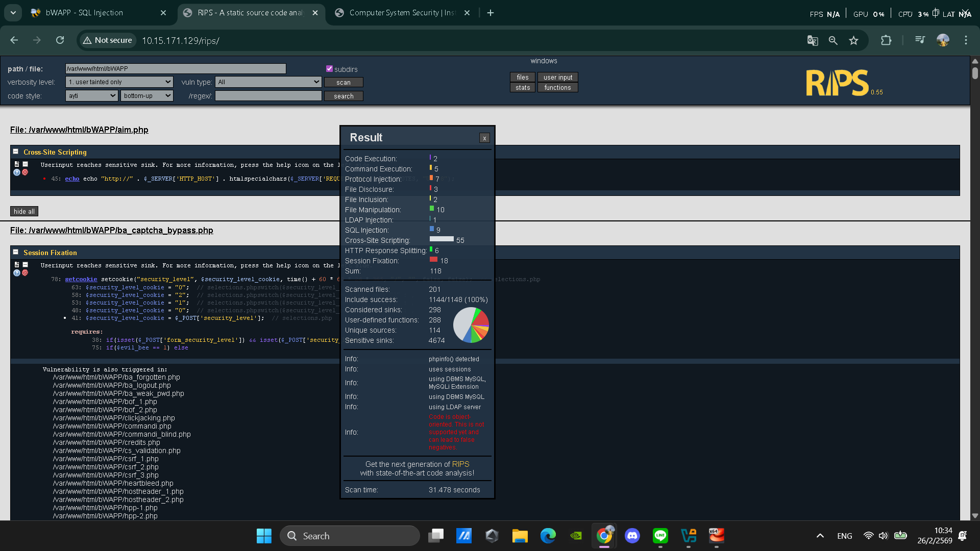Click Google Translate icon in address bar
This screenshot has width=980, height=551.
(813, 40)
